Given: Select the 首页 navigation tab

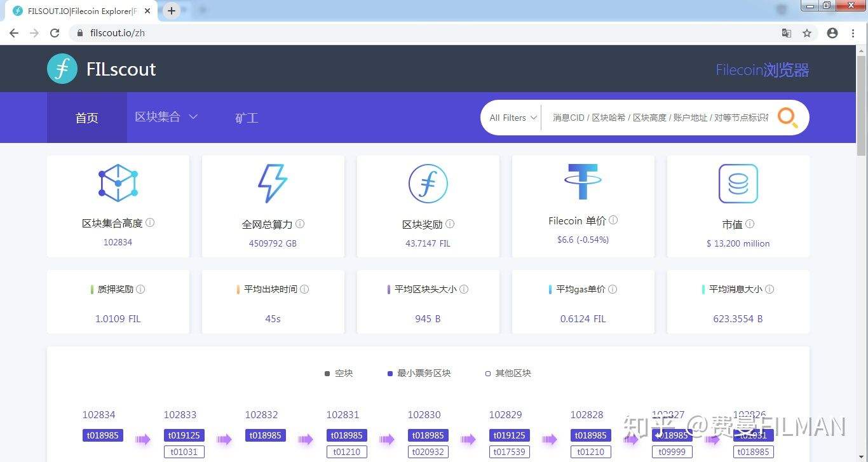Looking at the screenshot, I should click(x=87, y=118).
